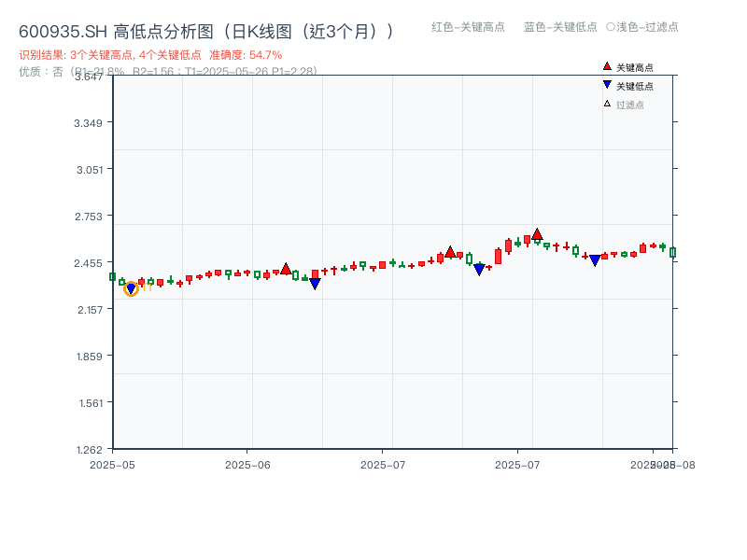Click the red triangle icon in the legend
The width and height of the screenshot is (747, 560).
pyautogui.click(x=607, y=66)
